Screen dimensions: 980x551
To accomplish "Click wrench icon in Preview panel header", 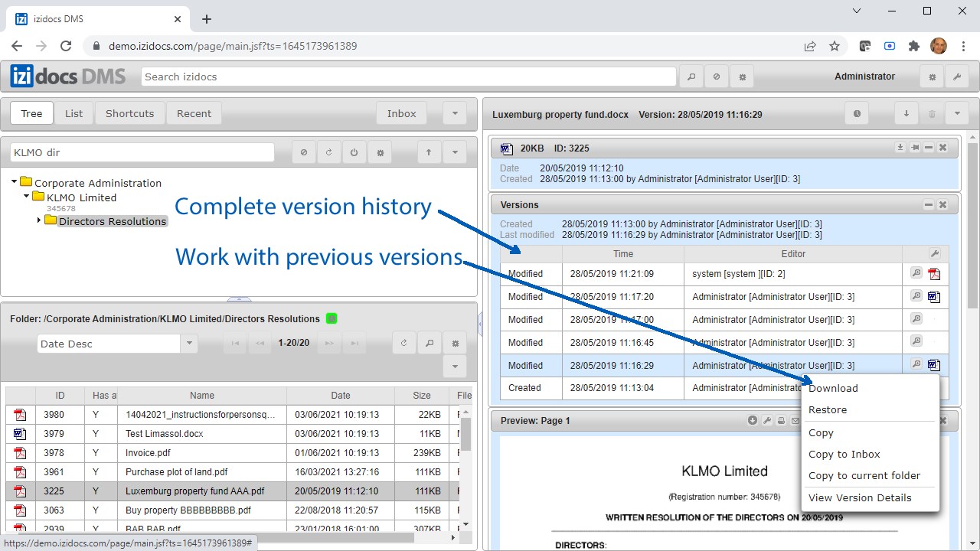I will [767, 420].
